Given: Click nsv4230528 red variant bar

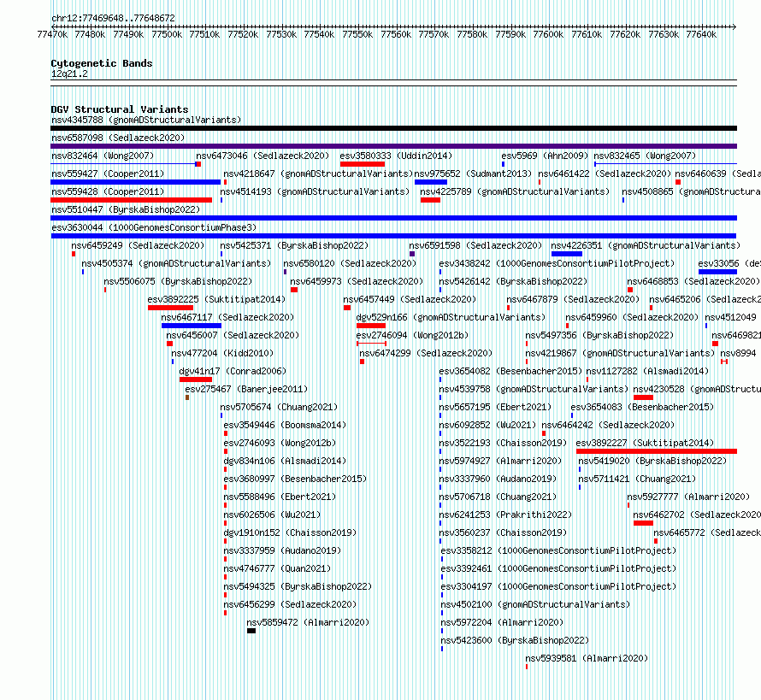Looking at the screenshot, I should tap(643, 397).
